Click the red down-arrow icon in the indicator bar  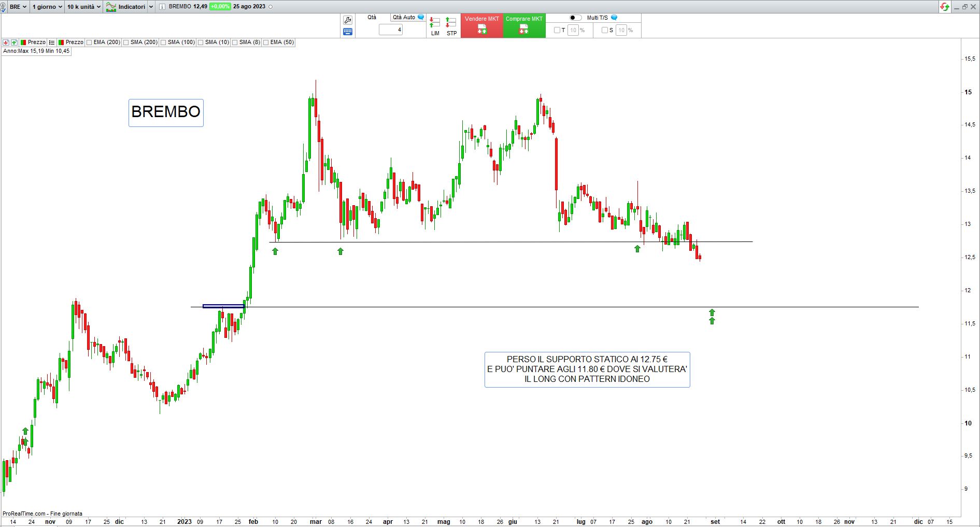(x=6, y=42)
